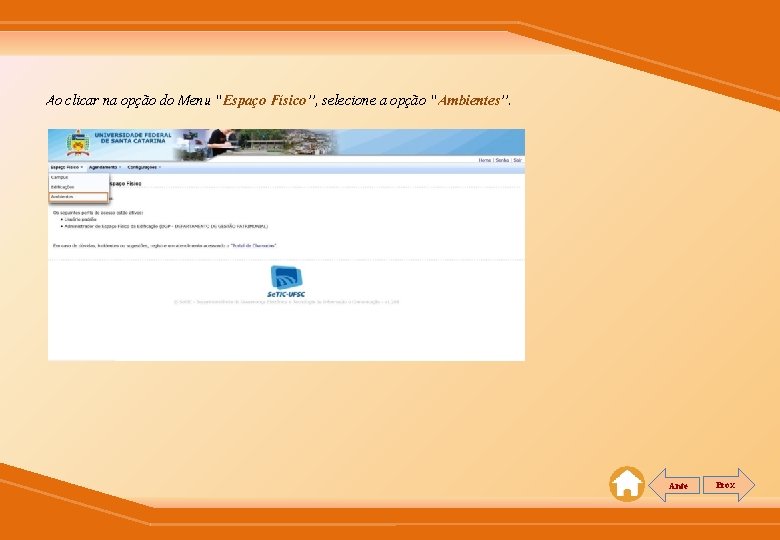Viewport: 780px width, 540px height.
Task: Go to previous slide with Ante arrow
Action: click(674, 485)
